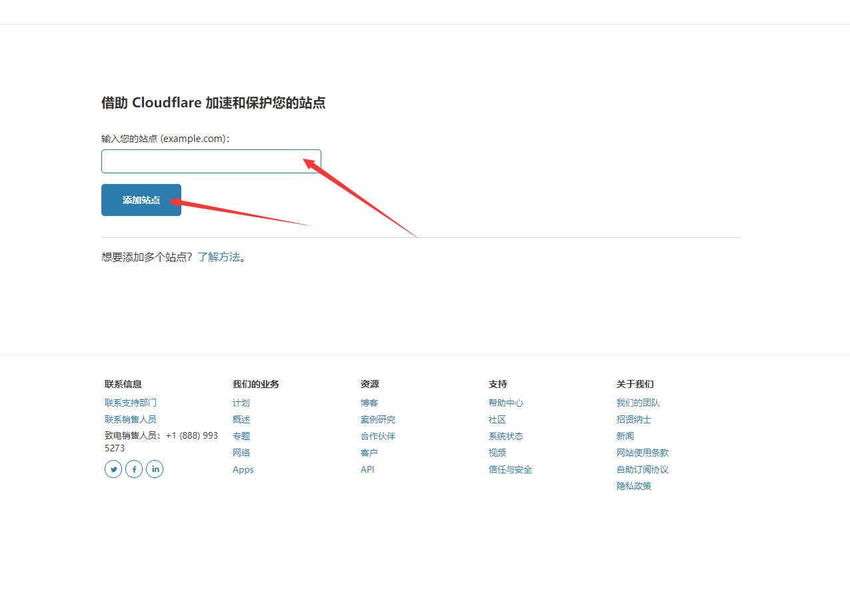Click the 关于我们 footer heading

pyautogui.click(x=635, y=384)
